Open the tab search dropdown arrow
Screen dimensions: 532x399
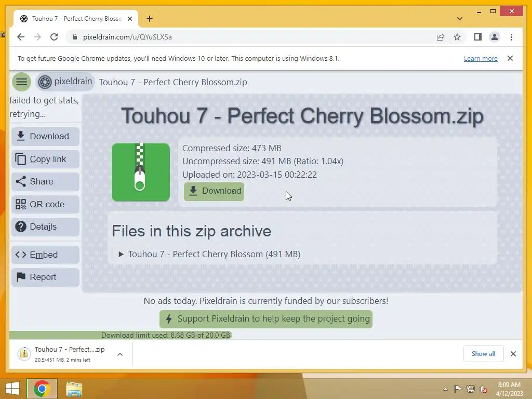(459, 19)
